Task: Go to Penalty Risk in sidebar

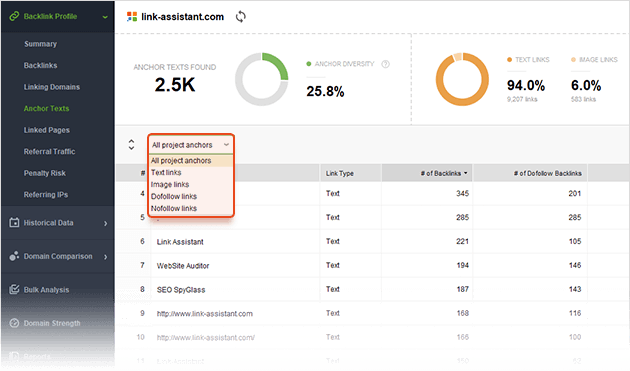Action: click(45, 173)
